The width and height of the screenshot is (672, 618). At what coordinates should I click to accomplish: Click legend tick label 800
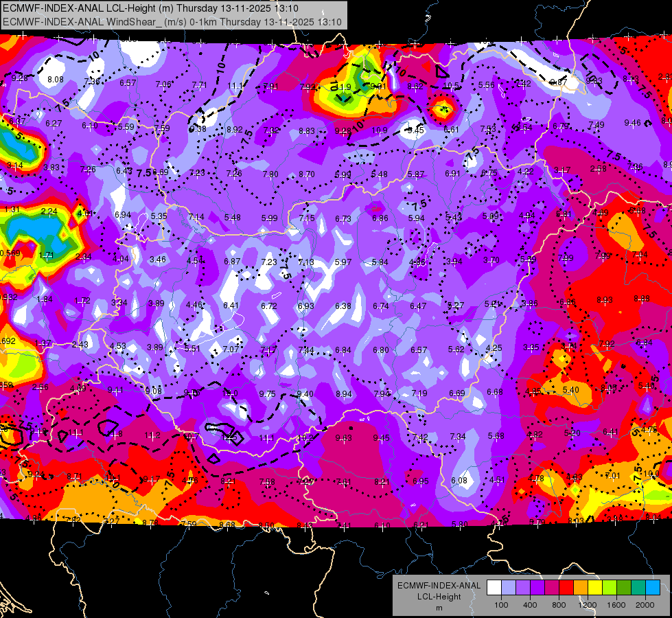(x=559, y=605)
